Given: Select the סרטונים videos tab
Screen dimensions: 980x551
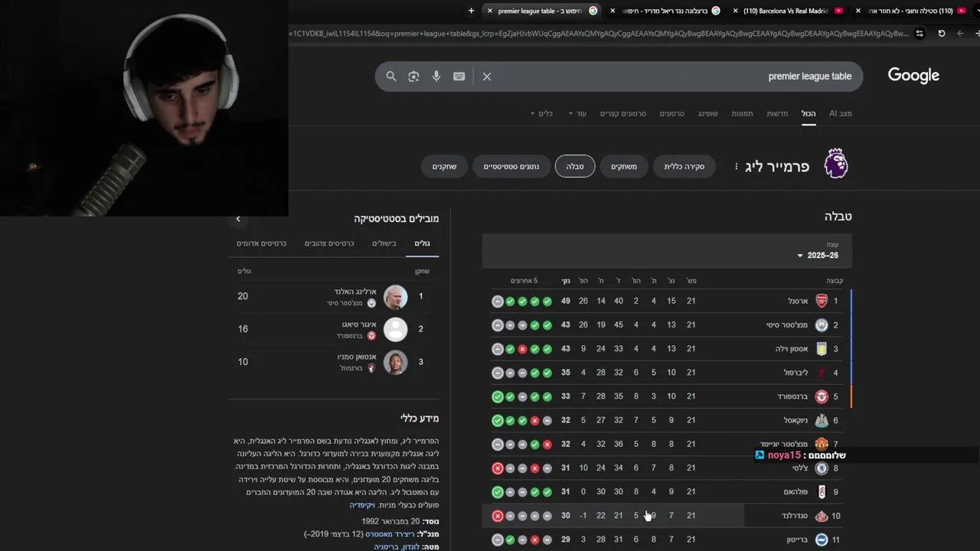Looking at the screenshot, I should pos(672,113).
